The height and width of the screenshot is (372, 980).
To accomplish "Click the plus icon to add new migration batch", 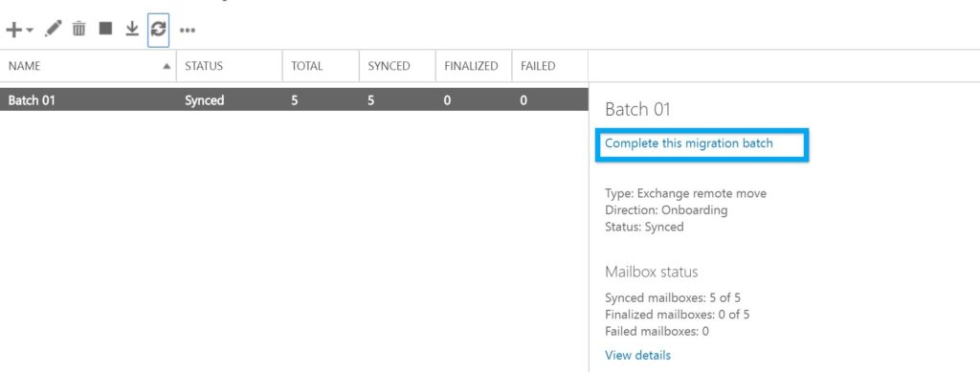I will coord(13,30).
